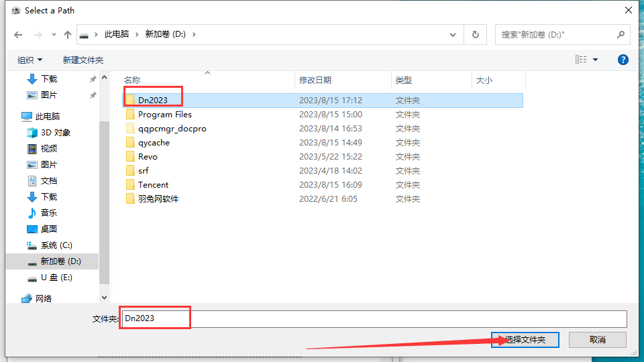
Task: Select pinned 图片 in quick access
Action: point(48,95)
